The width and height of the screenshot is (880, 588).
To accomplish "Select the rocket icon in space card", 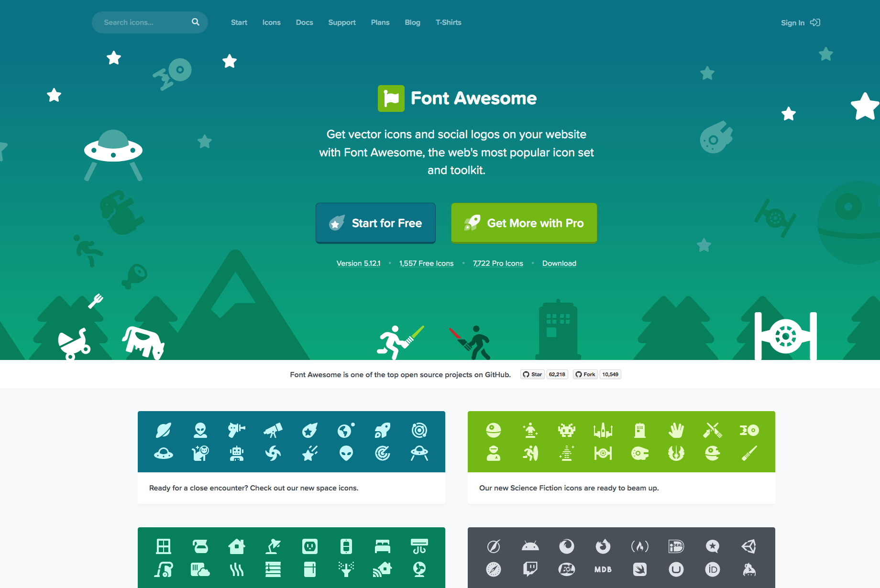I will click(x=383, y=430).
